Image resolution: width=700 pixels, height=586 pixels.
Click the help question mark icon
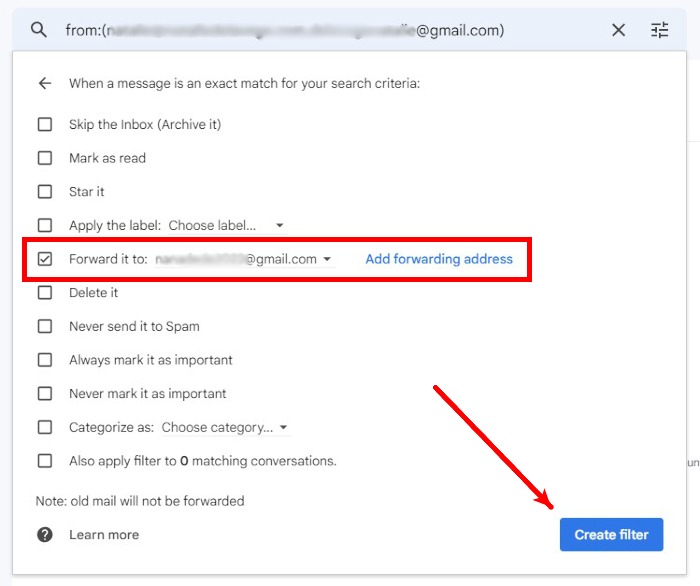45,534
